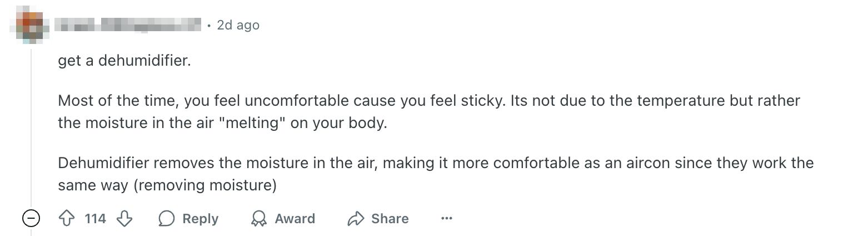Viewport: 868px width, 236px height.
Task: Click the Award ribbon icon
Action: pos(259,219)
